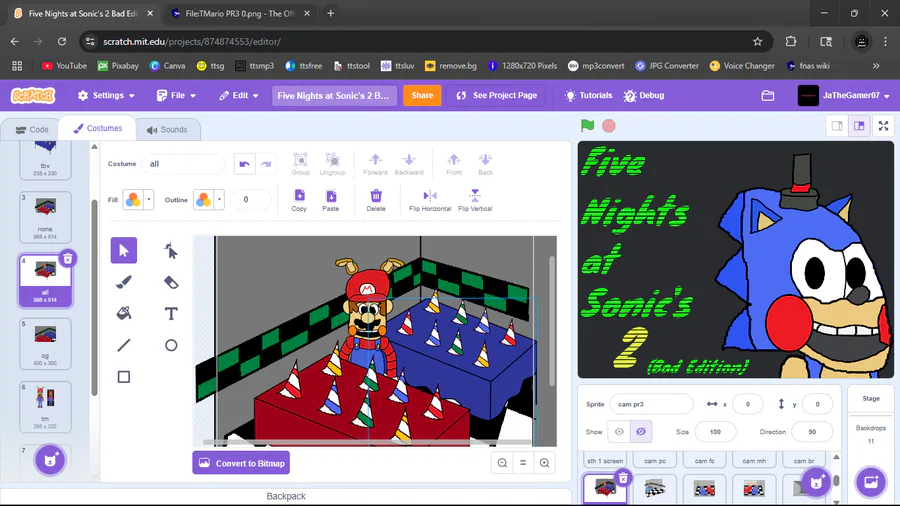Image resolution: width=900 pixels, height=506 pixels.
Task: Delete the selected shape
Action: pyautogui.click(x=376, y=200)
